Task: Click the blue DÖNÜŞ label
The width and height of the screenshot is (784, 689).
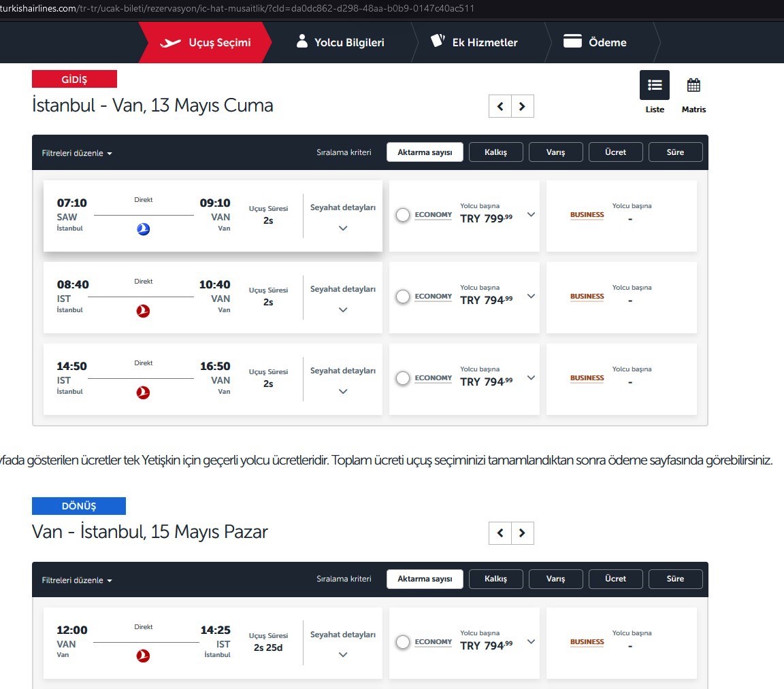Action: tap(79, 506)
